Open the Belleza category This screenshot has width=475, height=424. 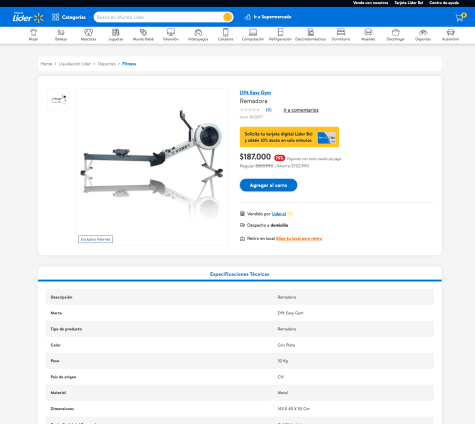[61, 35]
